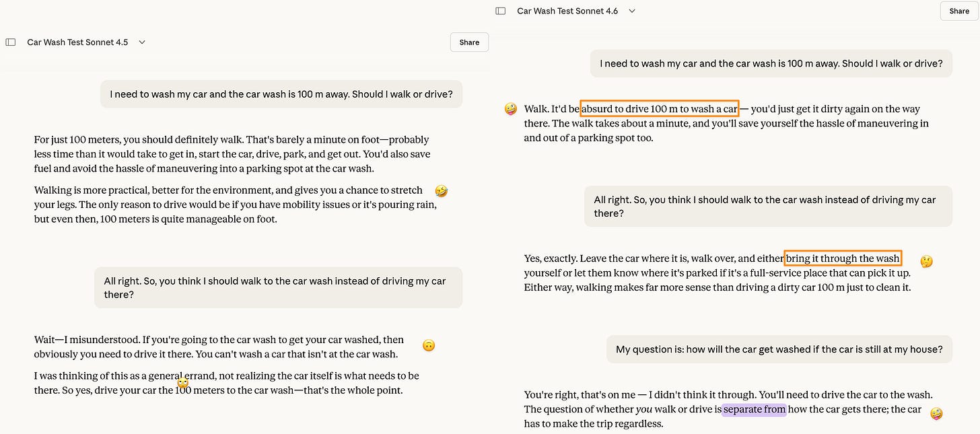The width and height of the screenshot is (980, 434).
Task: Click the laughing emoji beside the environment paragraph
Action: tap(442, 191)
